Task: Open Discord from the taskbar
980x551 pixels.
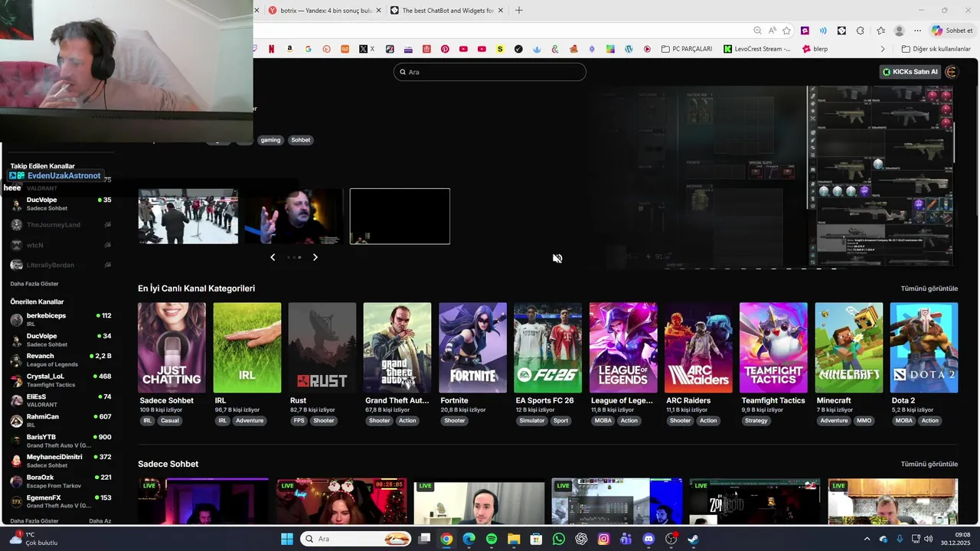Action: pos(648,539)
